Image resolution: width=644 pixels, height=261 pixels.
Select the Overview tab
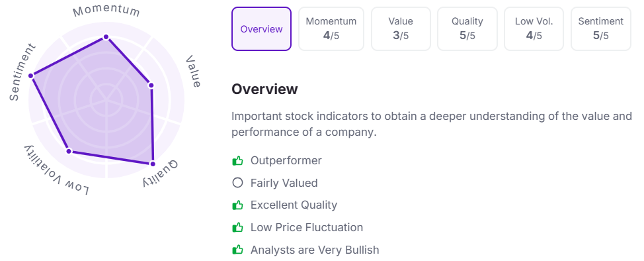261,29
